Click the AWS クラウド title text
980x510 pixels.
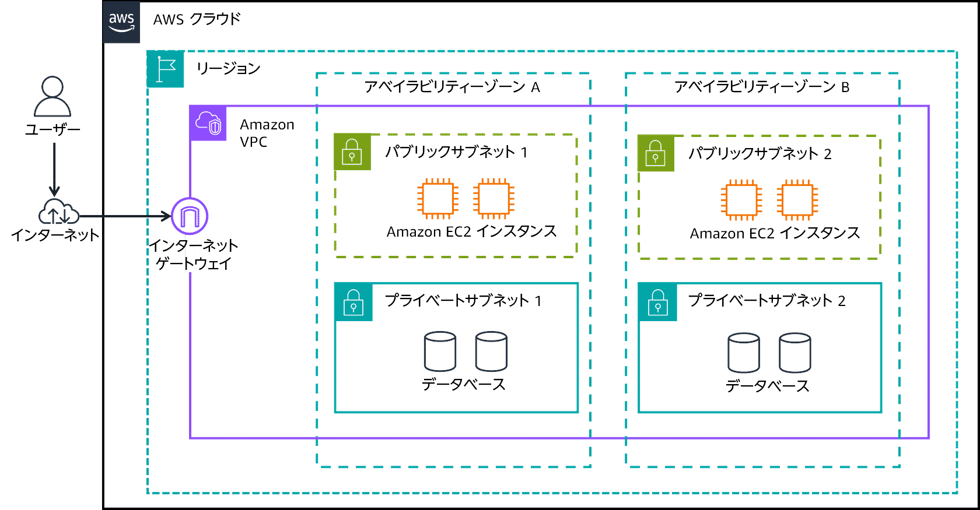coord(197,19)
